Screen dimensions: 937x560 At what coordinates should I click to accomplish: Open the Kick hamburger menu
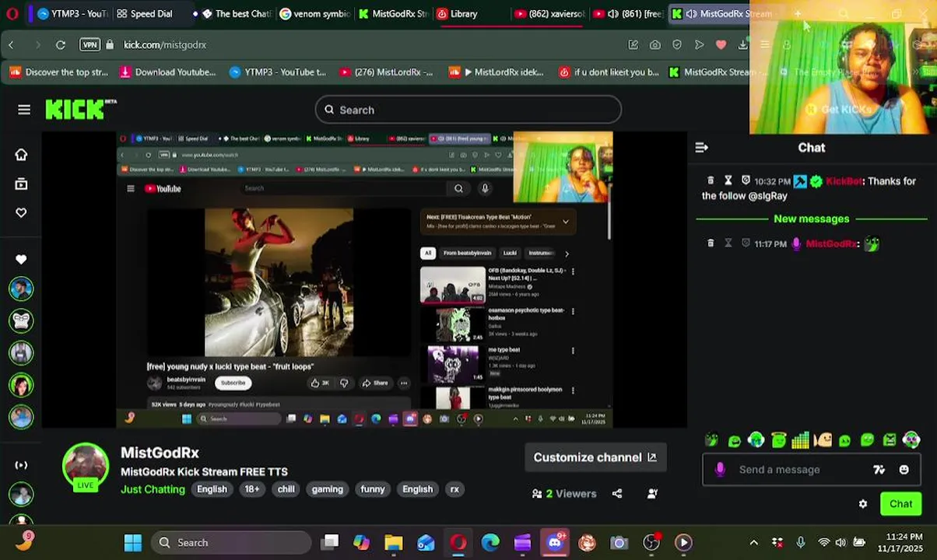(24, 110)
